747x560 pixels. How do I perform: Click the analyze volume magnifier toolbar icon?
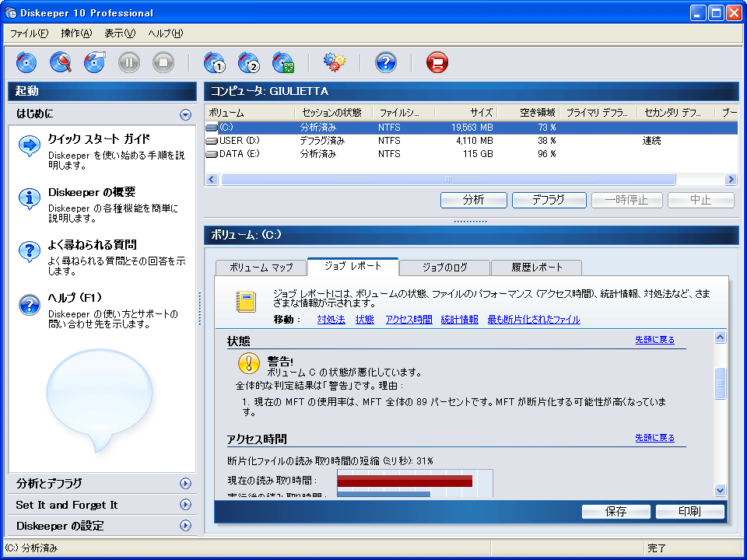pos(61,62)
